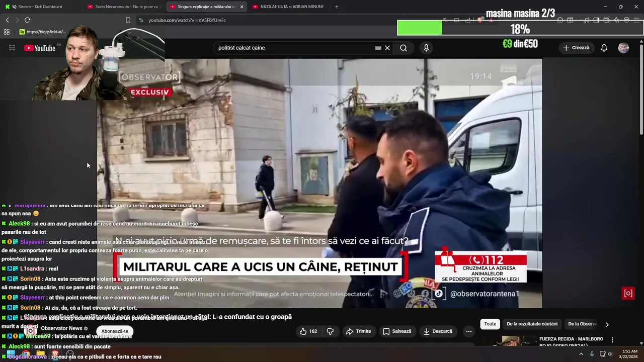644x362 pixels.
Task: Run search with the magnifier button
Action: pos(404,48)
